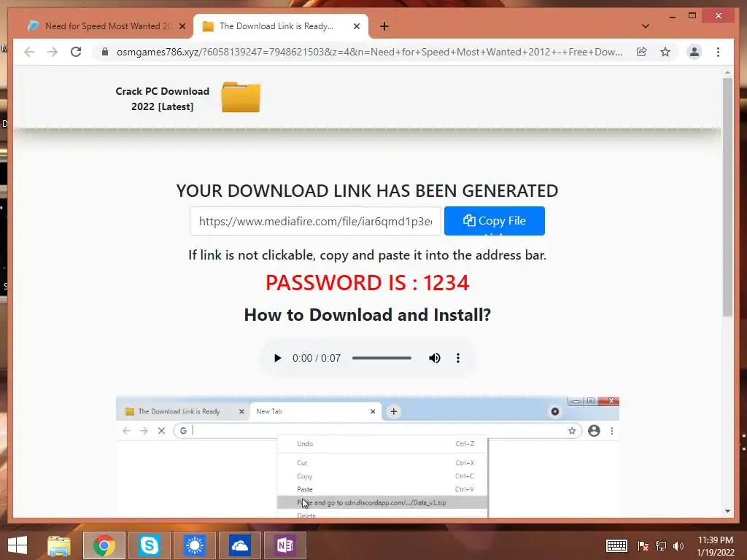Open Chrome three-dot menu
The width and height of the screenshot is (747, 560).
click(x=718, y=52)
